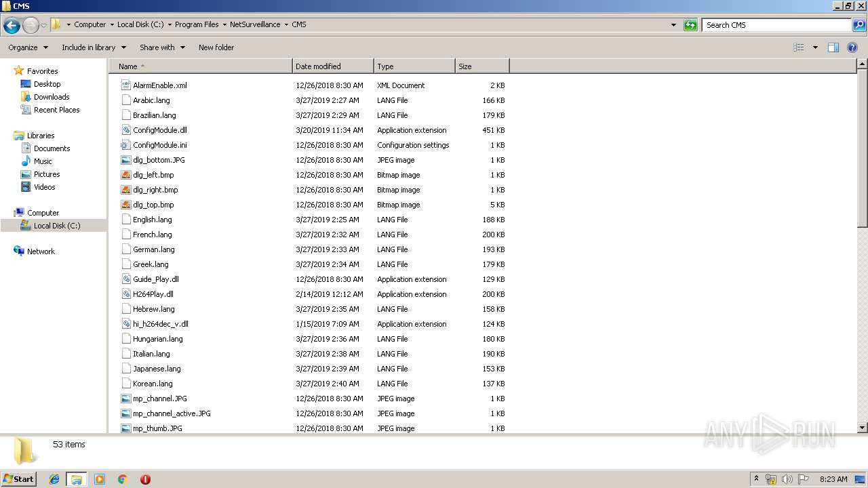
Task: Open the address bar history dropdown
Action: pos(673,25)
